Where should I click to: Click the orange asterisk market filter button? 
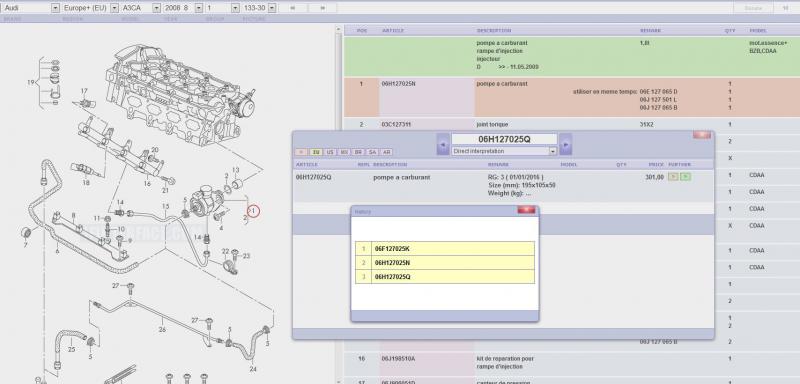[302, 152]
